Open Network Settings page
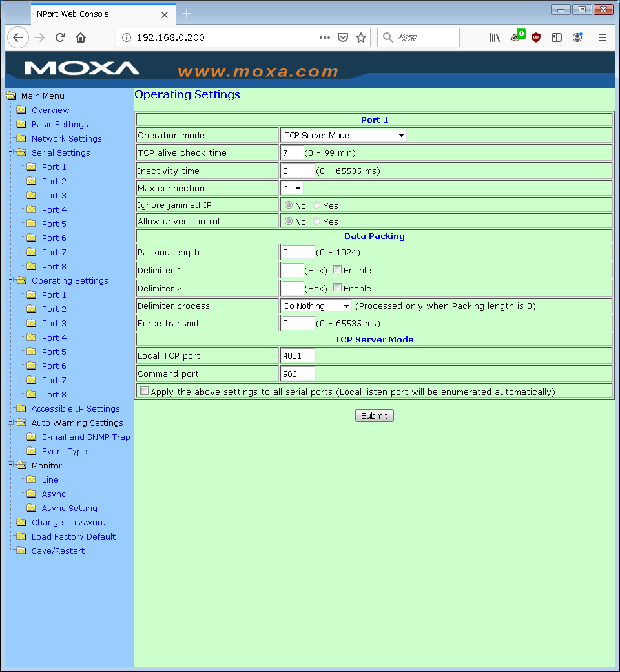620x672 pixels. coord(67,138)
